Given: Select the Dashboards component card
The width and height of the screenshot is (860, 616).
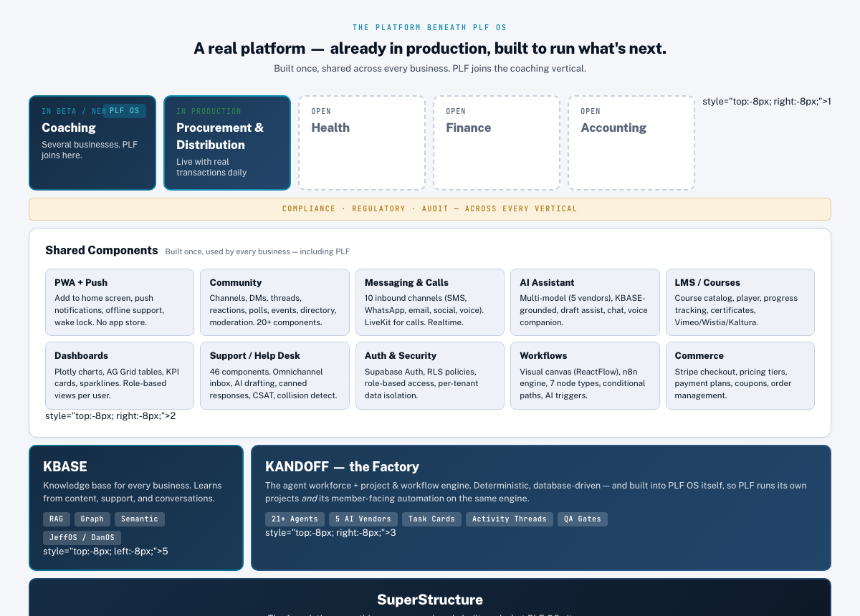Looking at the screenshot, I should click(120, 376).
